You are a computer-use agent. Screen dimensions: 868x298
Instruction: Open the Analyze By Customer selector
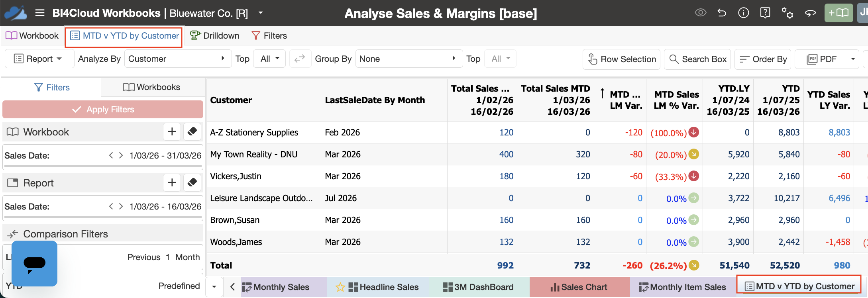(x=178, y=59)
